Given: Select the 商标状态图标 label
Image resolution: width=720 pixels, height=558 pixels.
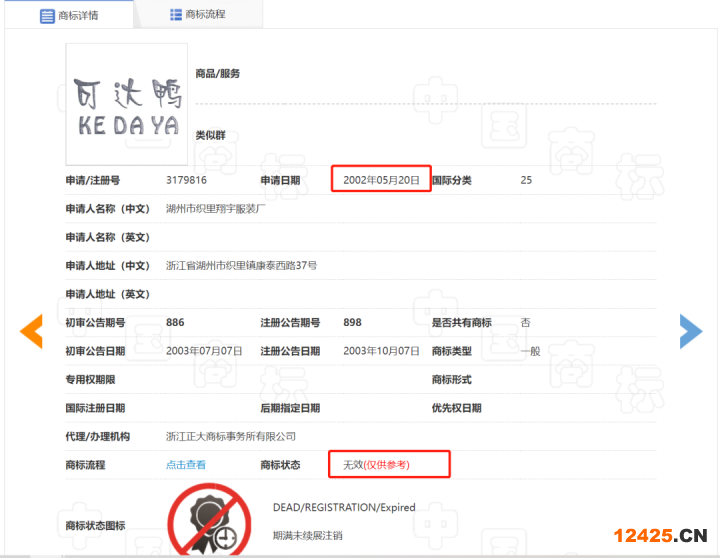Looking at the screenshot, I should coord(96,525).
